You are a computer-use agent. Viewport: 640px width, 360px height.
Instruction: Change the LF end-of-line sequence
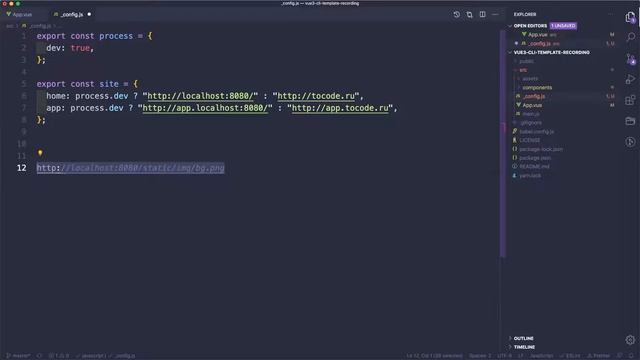[520, 356]
